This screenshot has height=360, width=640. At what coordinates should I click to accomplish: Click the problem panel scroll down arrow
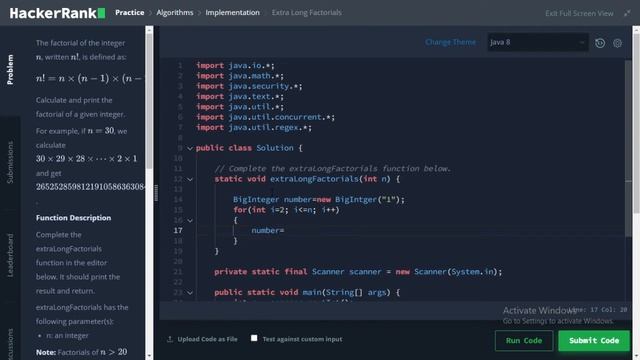[x=149, y=356]
